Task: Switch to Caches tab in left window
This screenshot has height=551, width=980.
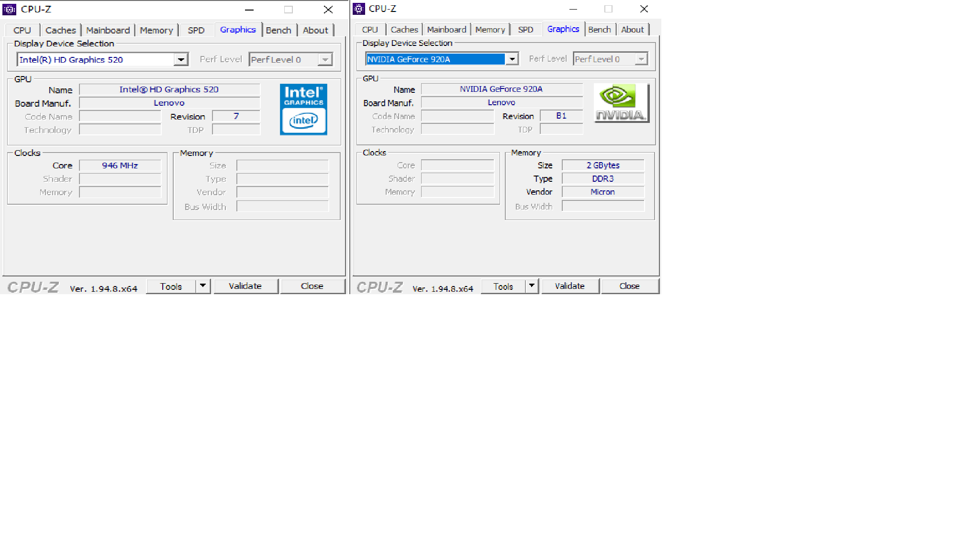Action: [61, 30]
